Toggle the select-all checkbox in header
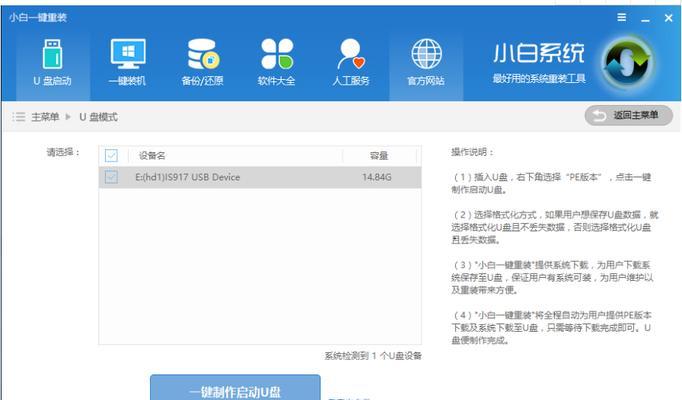The image size is (682, 400). (x=111, y=155)
